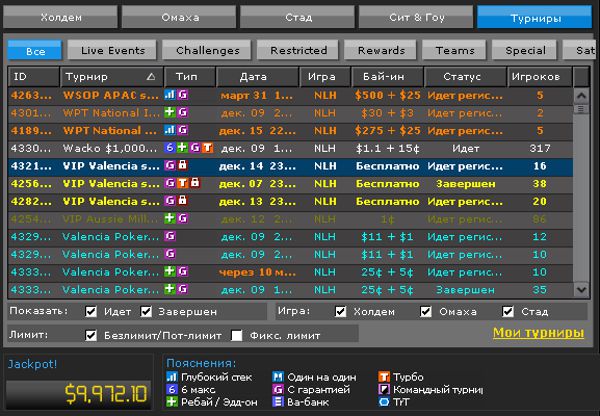Click the green Ребай / Эдд-он icon
Viewport: 600px width, 416px height.
[170, 401]
